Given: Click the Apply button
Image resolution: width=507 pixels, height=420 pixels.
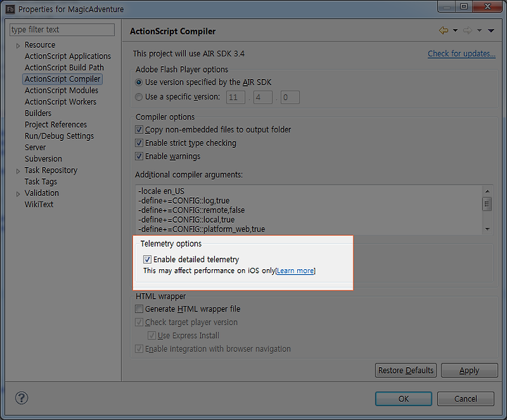Looking at the screenshot, I should 469,370.
